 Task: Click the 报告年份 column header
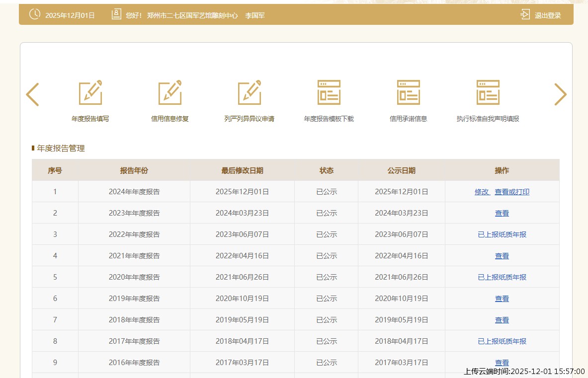click(x=134, y=170)
